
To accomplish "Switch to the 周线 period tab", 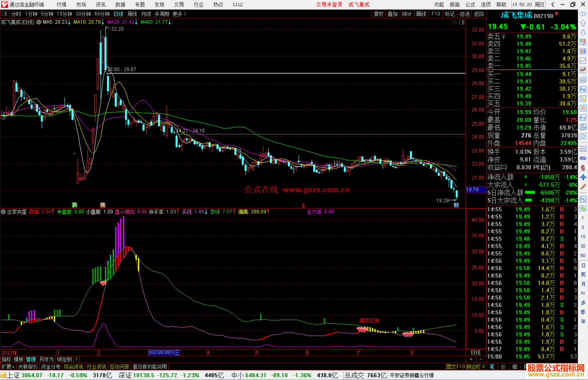I will point(132,14).
